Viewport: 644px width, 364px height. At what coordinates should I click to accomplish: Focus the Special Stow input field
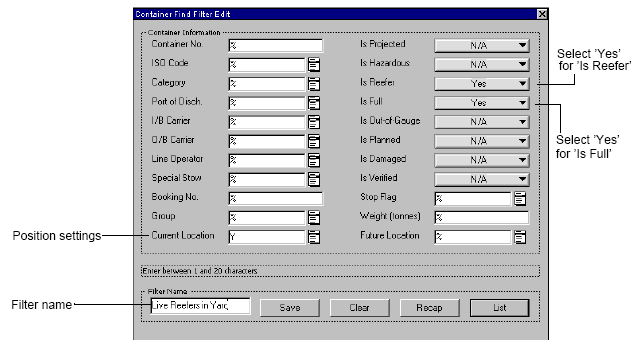click(267, 179)
